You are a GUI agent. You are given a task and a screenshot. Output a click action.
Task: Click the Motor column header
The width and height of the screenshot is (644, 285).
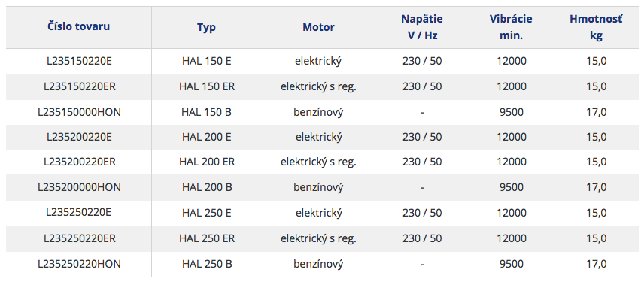coord(318,28)
